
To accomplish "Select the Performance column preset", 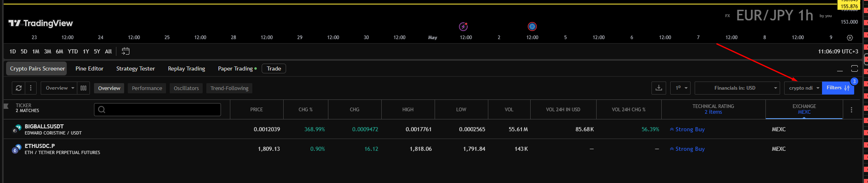I will 147,88.
